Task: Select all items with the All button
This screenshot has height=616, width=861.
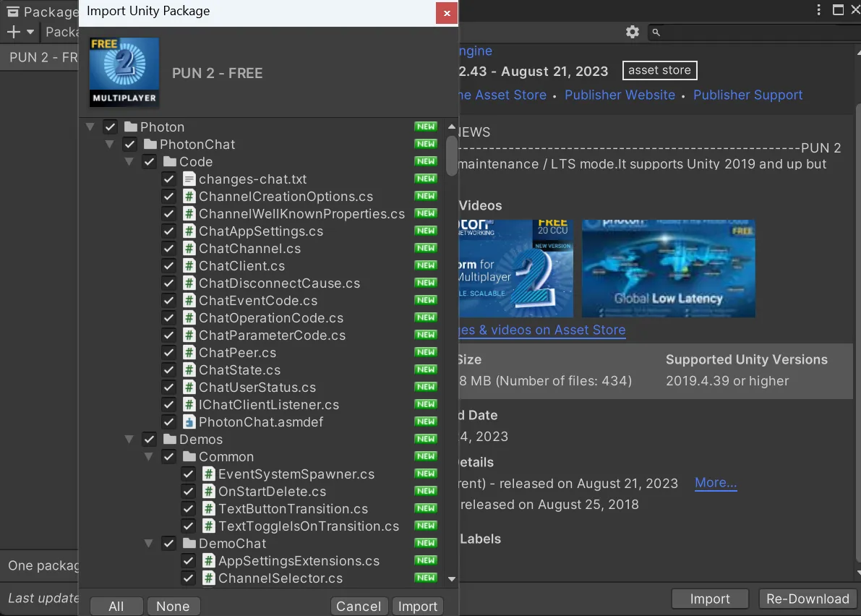Action: click(x=116, y=606)
